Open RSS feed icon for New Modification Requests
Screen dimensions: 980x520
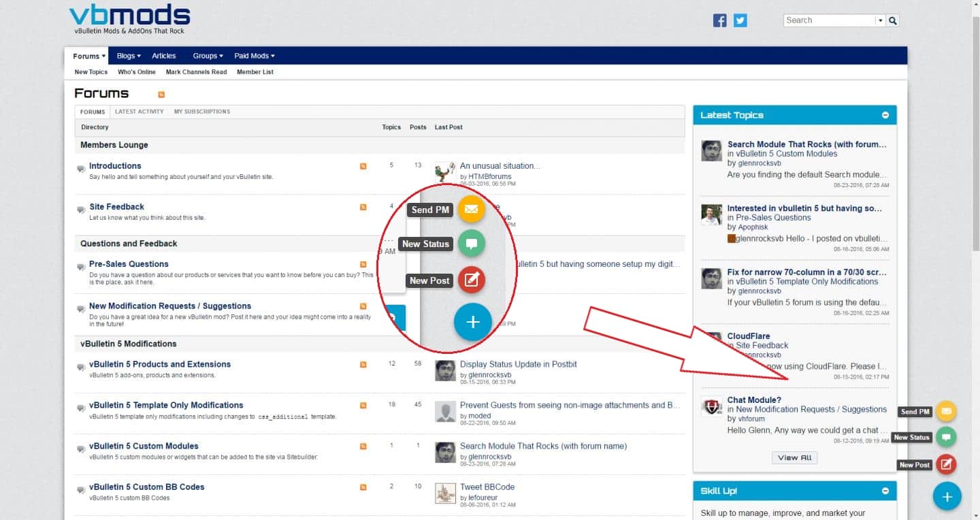click(363, 306)
